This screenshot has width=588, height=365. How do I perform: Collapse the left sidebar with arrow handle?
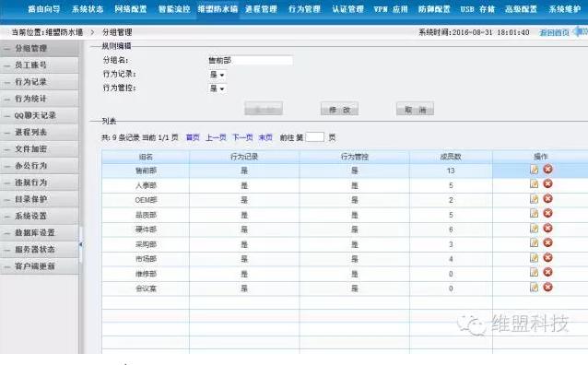click(80, 244)
